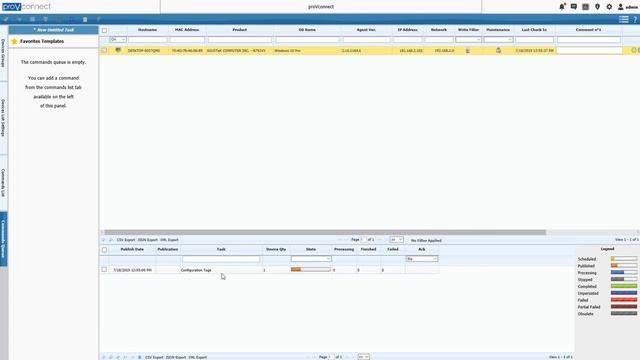
Task: Click the Hostname filter input field
Action: click(147, 40)
